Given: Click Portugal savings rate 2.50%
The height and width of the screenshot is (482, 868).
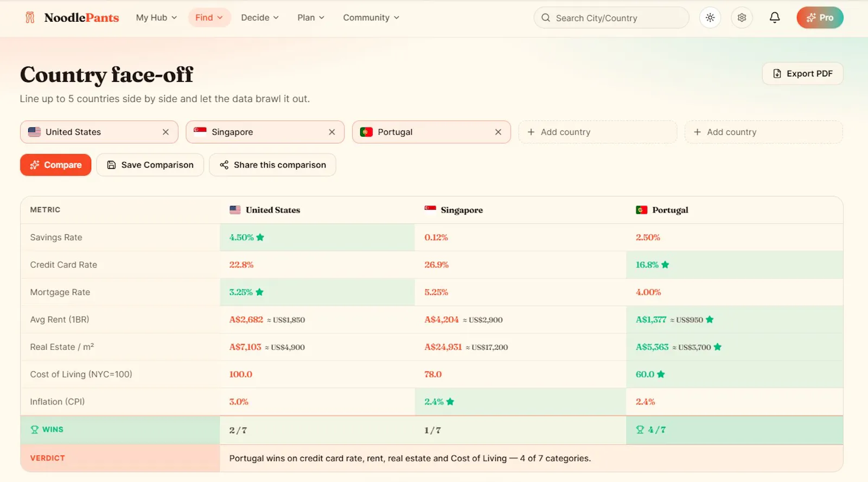Looking at the screenshot, I should tap(648, 237).
